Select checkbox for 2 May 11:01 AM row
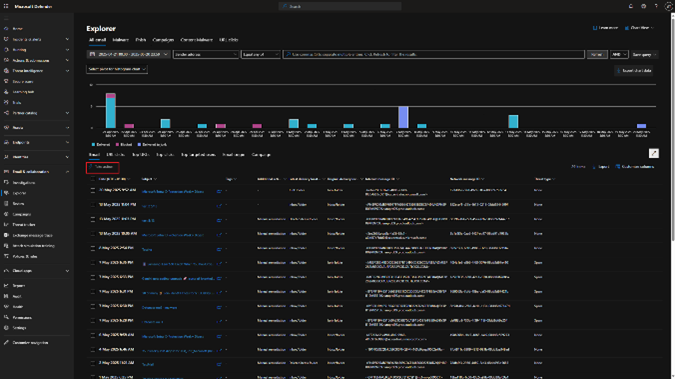 (x=93, y=364)
